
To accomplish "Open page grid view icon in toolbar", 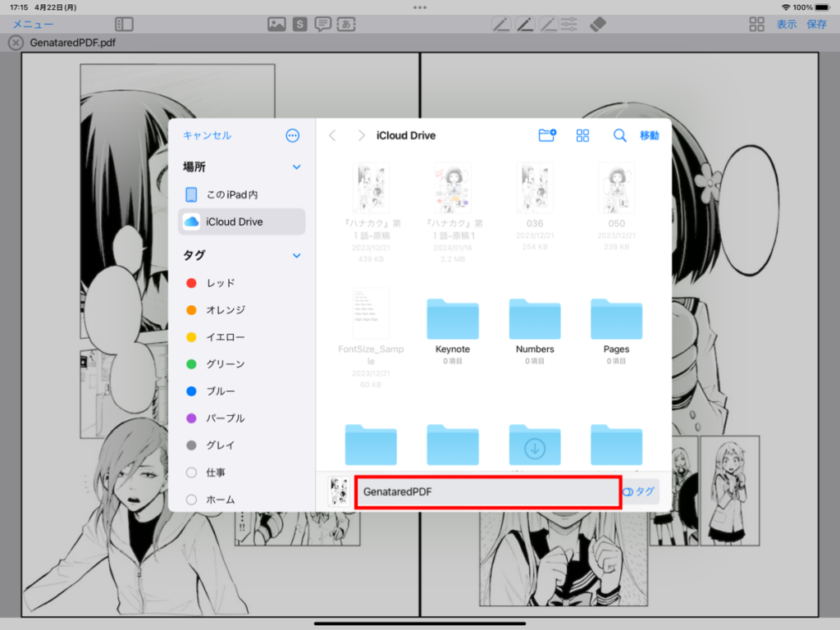I will [x=756, y=24].
